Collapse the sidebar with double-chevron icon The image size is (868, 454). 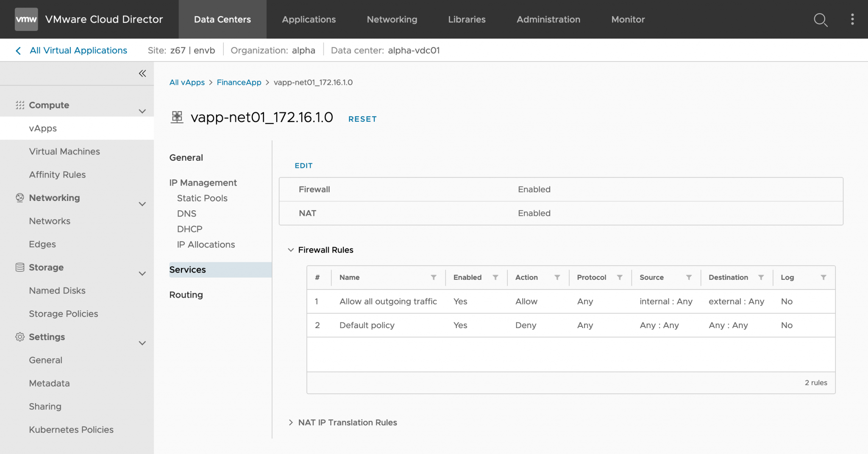pyautogui.click(x=143, y=73)
